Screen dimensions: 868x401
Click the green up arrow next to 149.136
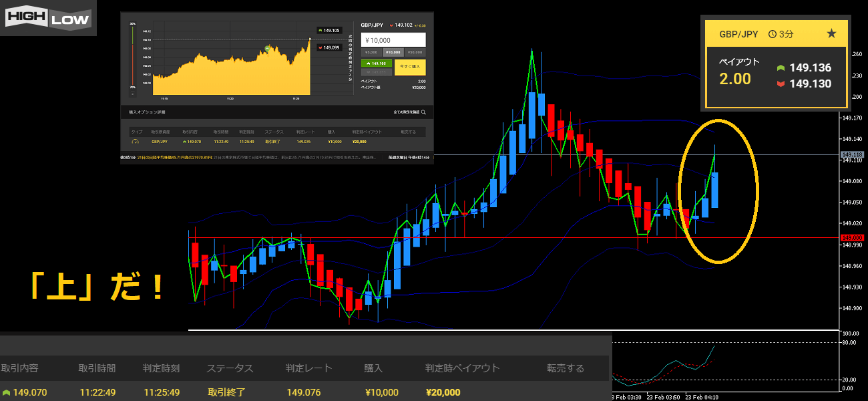[781, 68]
